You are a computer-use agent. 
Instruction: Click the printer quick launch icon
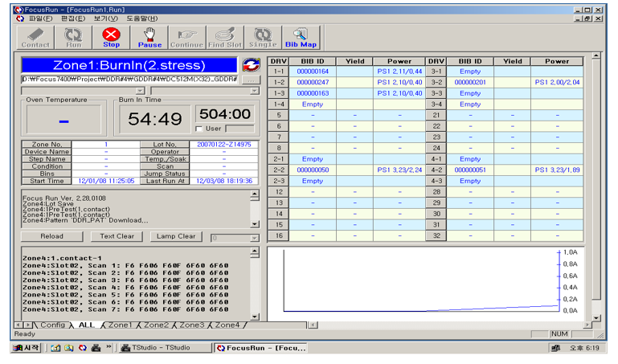click(x=96, y=348)
